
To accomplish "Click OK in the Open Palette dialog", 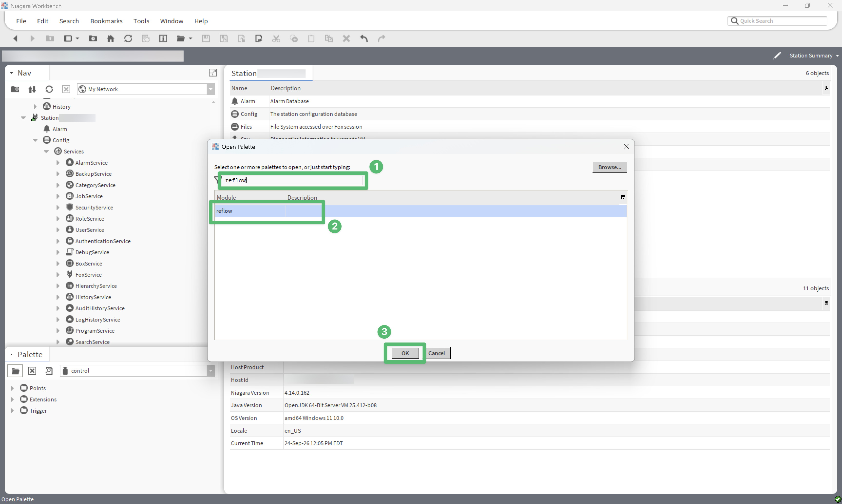I will [405, 353].
